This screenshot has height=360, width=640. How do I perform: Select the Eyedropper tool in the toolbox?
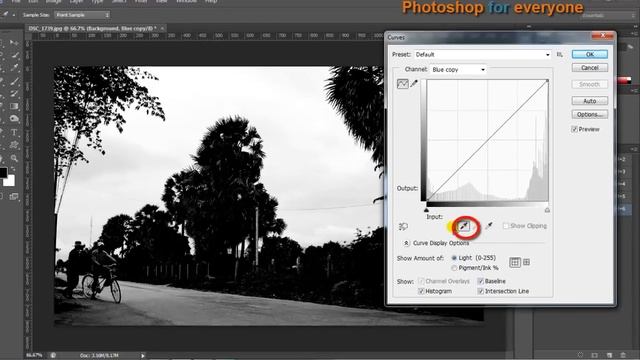click(x=15, y=68)
